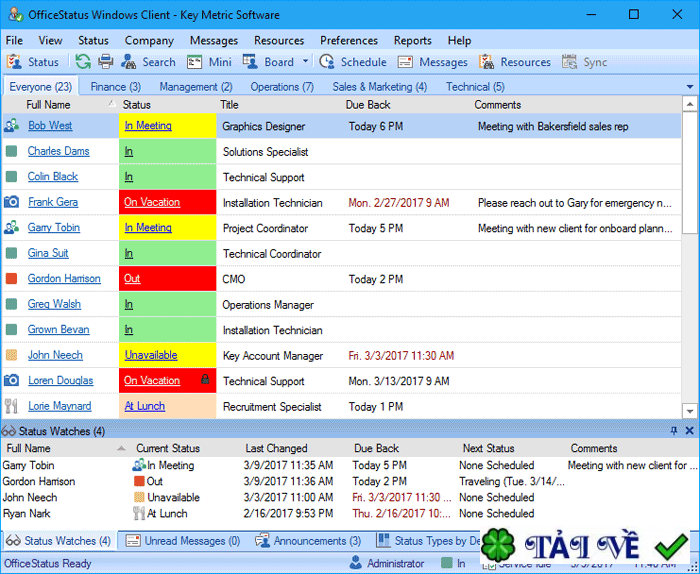Click Gordon Harrison's red Out status

coord(132,279)
